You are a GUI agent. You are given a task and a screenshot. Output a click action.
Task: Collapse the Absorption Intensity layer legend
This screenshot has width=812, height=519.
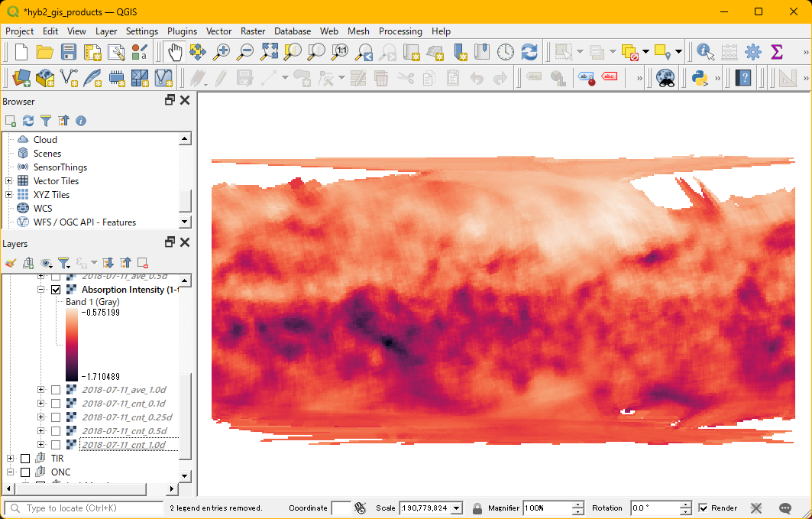[x=40, y=290]
